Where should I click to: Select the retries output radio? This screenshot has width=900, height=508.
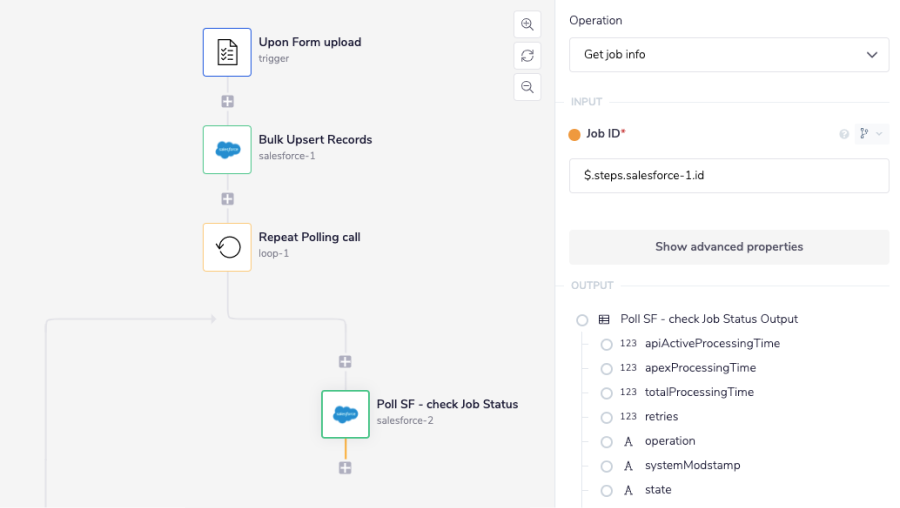pyautogui.click(x=607, y=418)
